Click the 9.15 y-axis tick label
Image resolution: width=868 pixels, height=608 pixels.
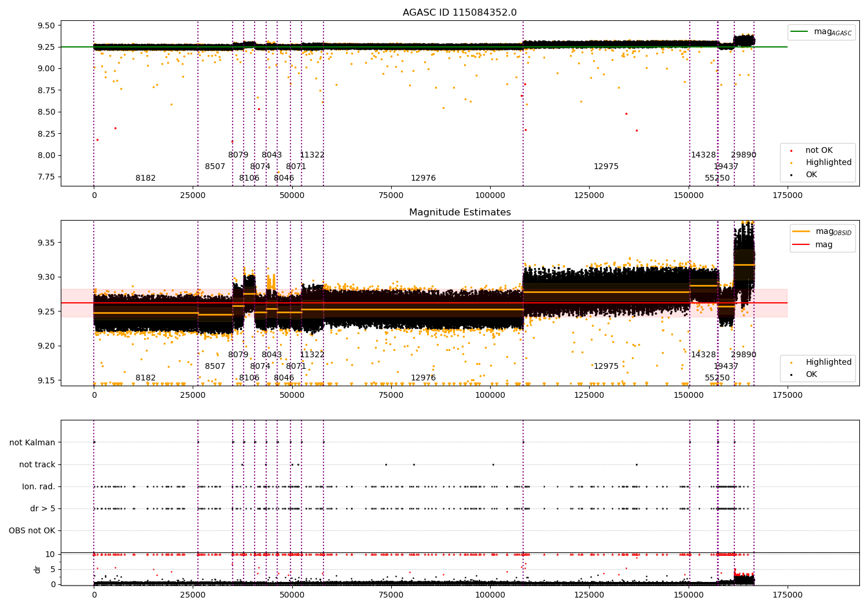click(x=46, y=380)
